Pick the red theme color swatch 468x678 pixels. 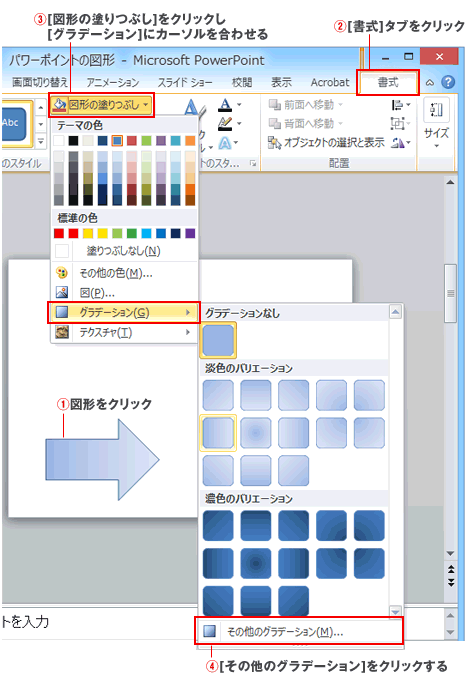(132, 141)
